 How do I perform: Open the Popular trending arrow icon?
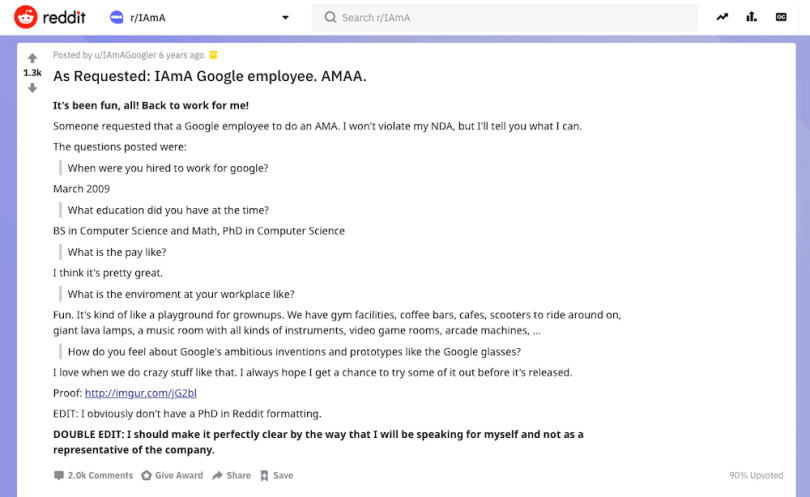coord(722,17)
